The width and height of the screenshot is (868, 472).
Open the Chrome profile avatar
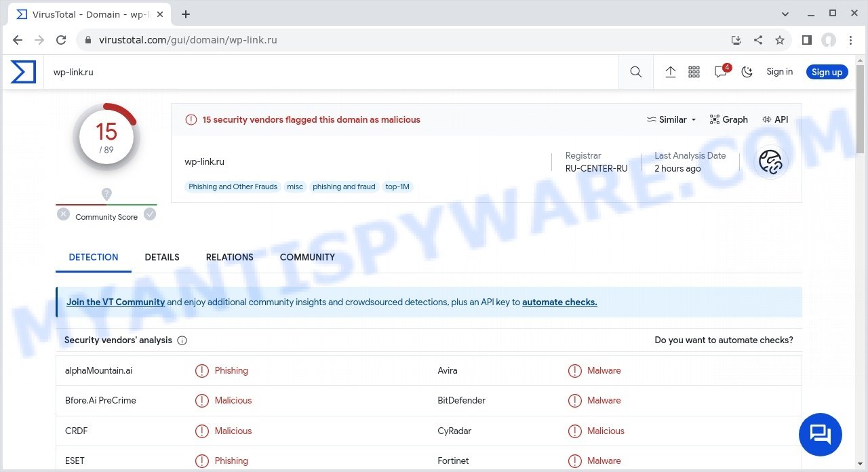tap(829, 40)
